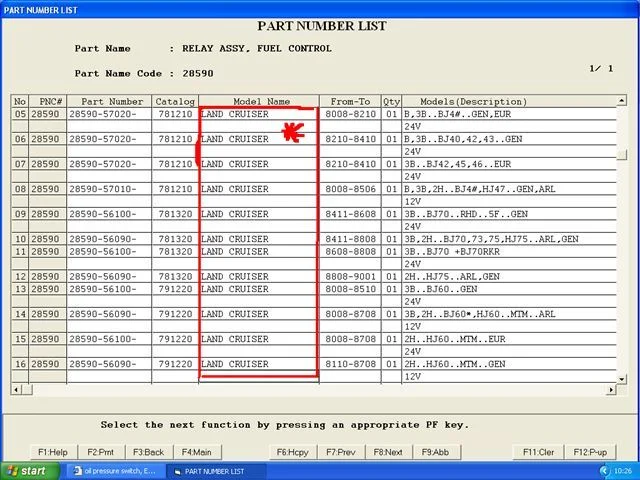Click the F2:Prnt print button
This screenshot has width=640, height=480.
coord(101,452)
